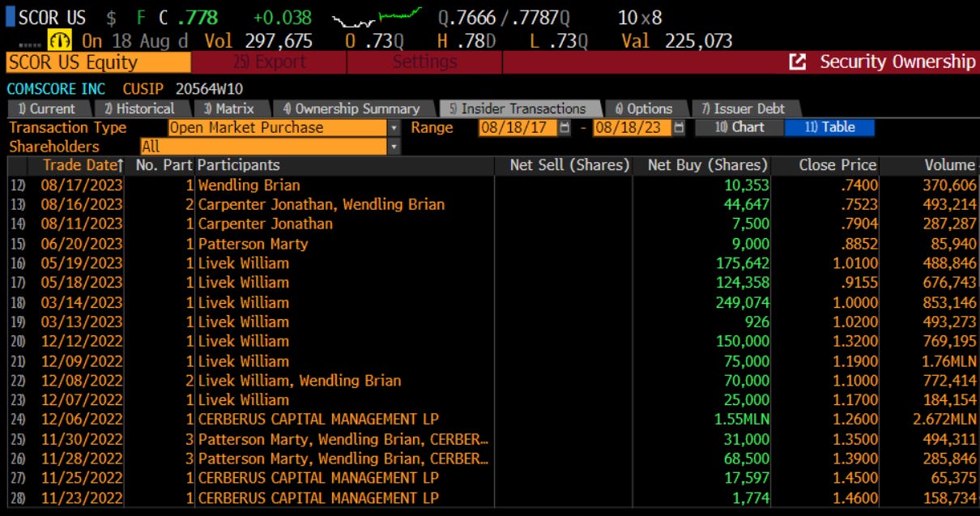Click the pop-out icon beside Security Ownership
Image resolution: width=980 pixels, height=516 pixels.
coord(798,62)
